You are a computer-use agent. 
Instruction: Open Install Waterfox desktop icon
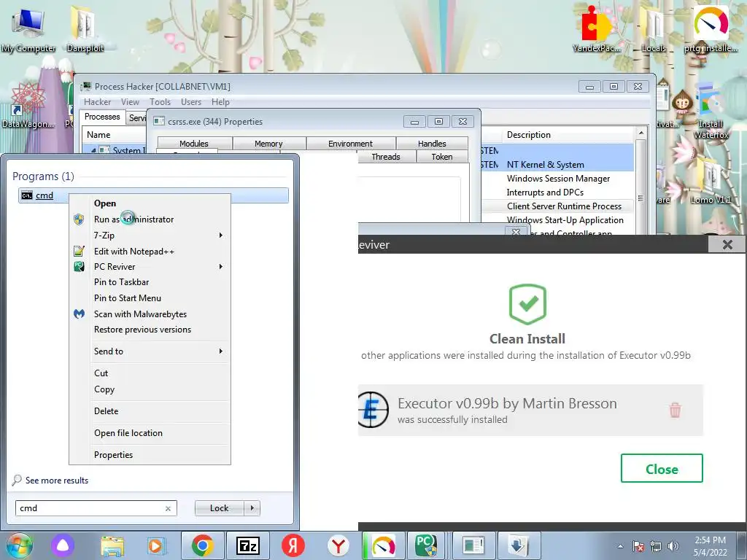tap(711, 111)
